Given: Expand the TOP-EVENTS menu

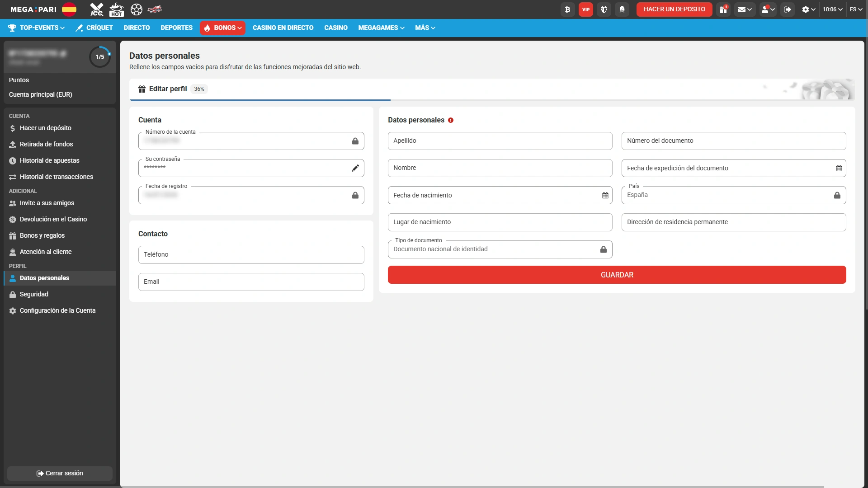Looking at the screenshot, I should pyautogui.click(x=36, y=28).
